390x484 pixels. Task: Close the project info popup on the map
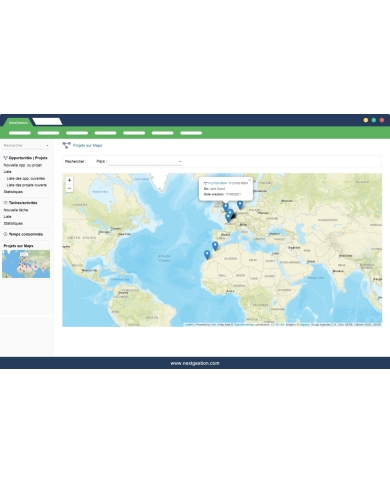249,180
